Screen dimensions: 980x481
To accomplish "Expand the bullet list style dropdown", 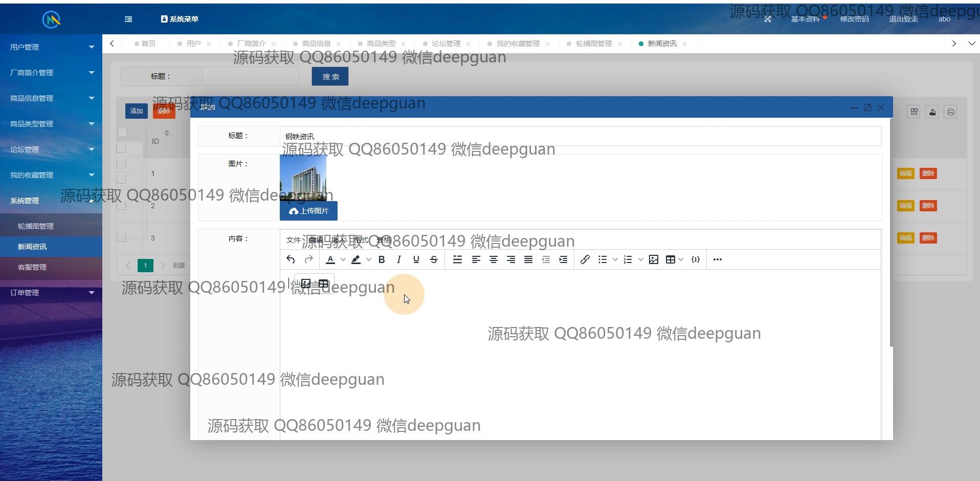I will 615,259.
